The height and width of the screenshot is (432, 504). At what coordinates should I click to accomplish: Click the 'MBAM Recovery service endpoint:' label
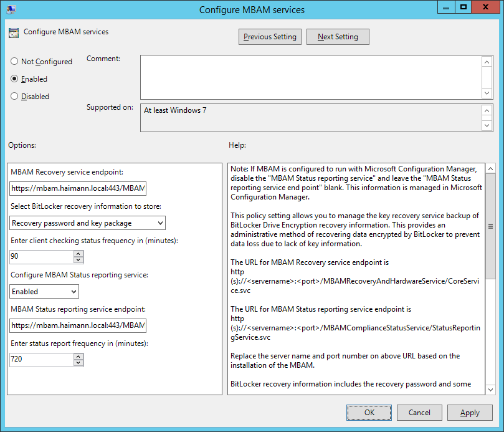click(67, 172)
